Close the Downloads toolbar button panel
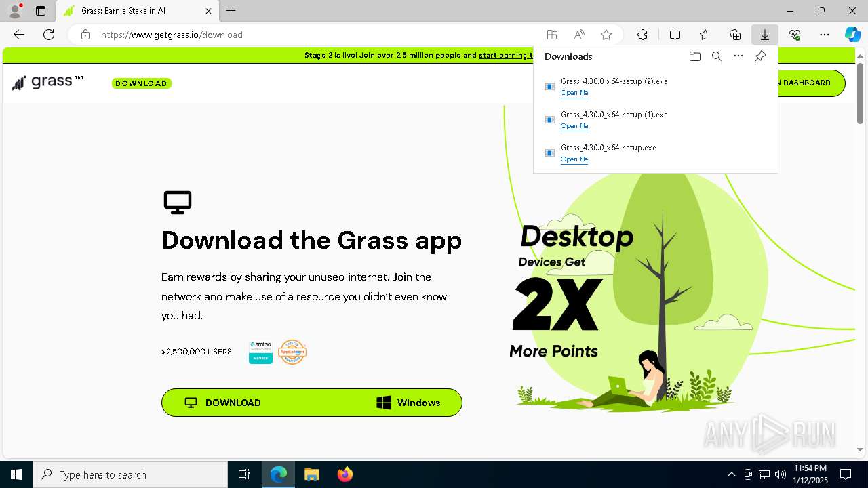The image size is (868, 488). click(765, 35)
